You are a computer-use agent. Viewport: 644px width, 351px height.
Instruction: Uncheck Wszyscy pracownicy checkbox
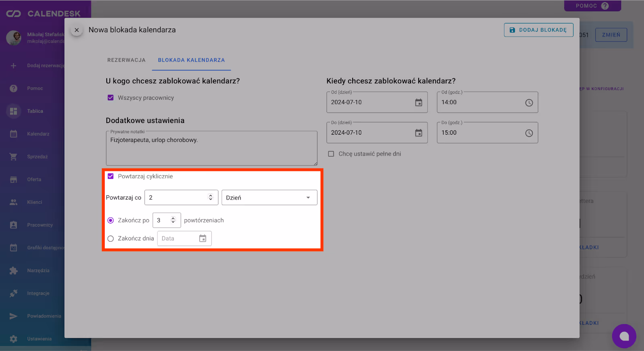tap(111, 98)
